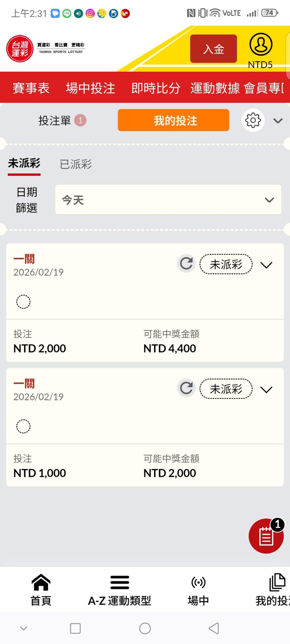
Task: Collapse the bet slip panel chevron
Action: click(x=278, y=121)
